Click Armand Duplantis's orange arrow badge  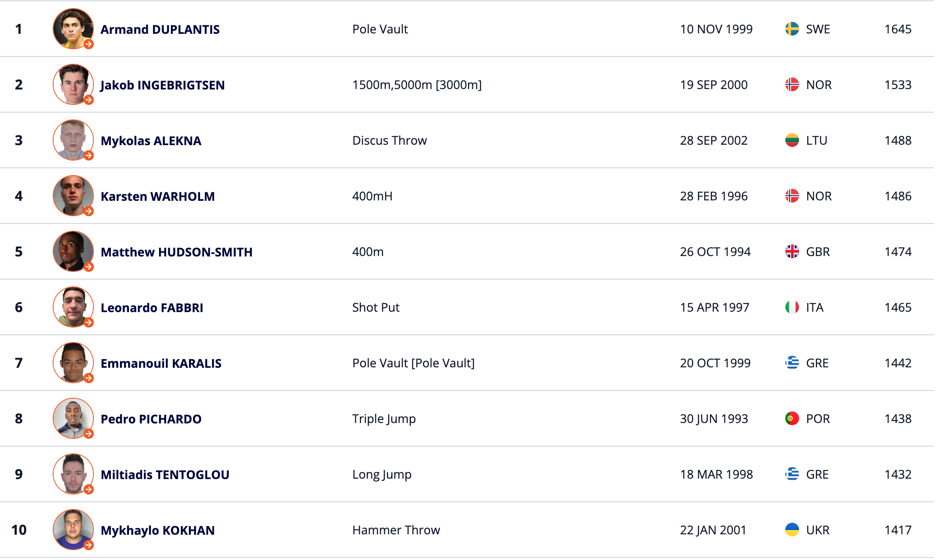point(89,44)
